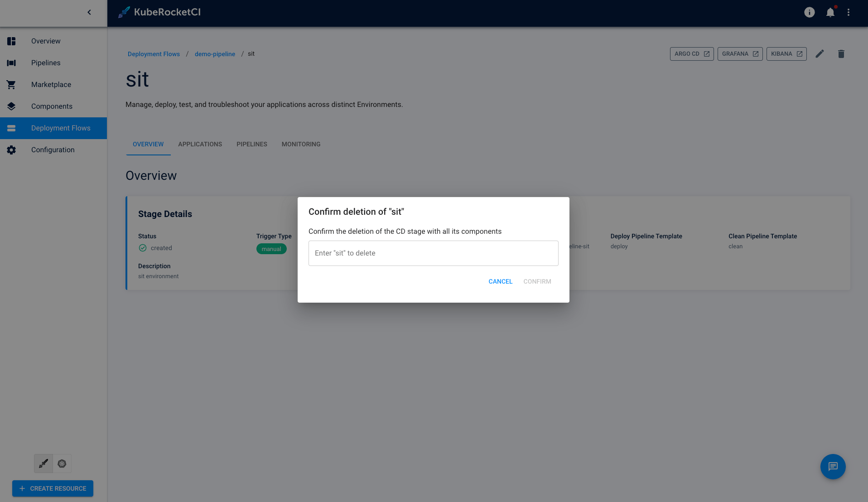Open Marketplace from the sidebar
Viewport: 868px width, 502px height.
tap(51, 85)
